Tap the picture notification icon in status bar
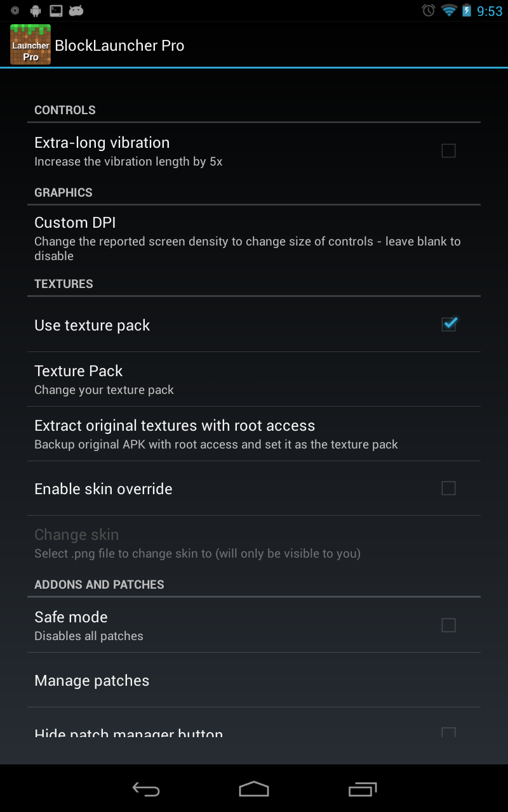The width and height of the screenshot is (508, 812). point(56,10)
